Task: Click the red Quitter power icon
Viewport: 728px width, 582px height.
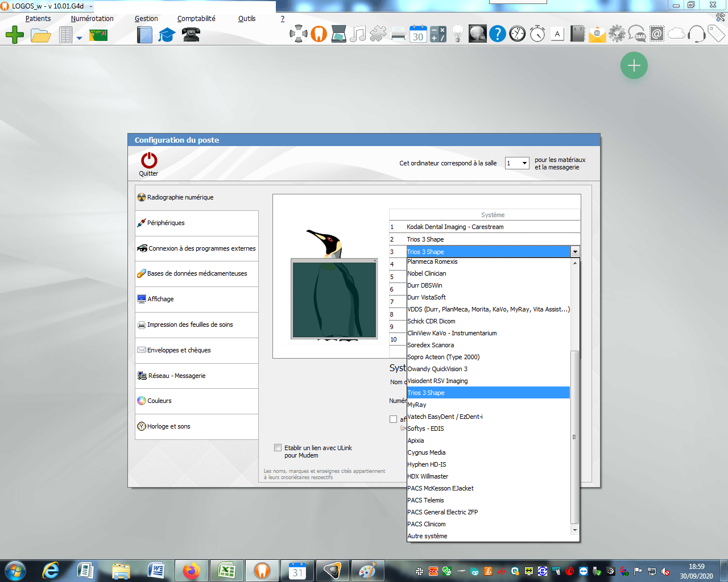Action: (149, 160)
